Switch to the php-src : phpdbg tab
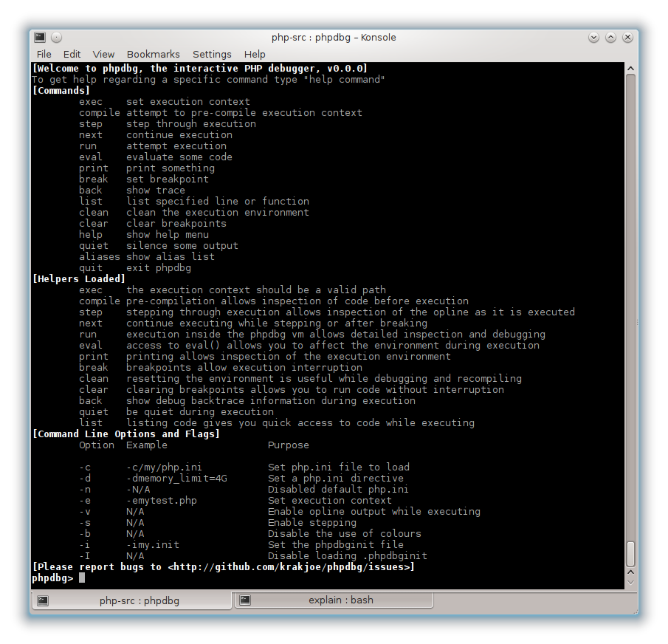668x644 pixels. (139, 600)
